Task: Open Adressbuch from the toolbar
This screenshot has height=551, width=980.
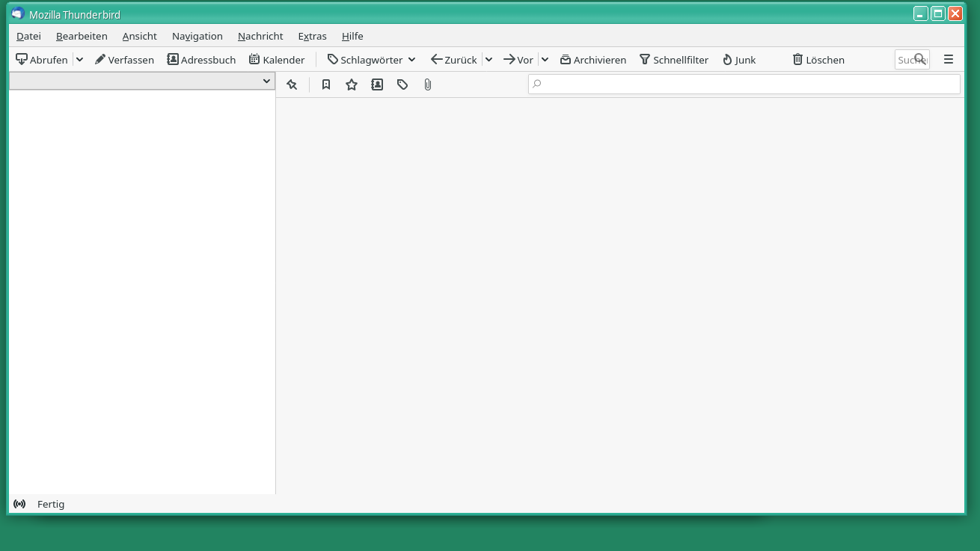Action: (201, 60)
